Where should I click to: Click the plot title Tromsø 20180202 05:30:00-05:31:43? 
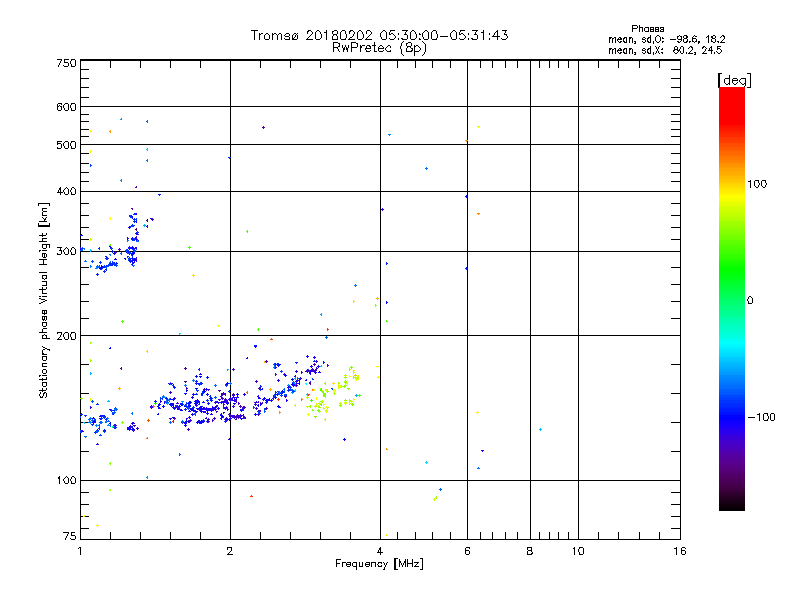tap(379, 35)
